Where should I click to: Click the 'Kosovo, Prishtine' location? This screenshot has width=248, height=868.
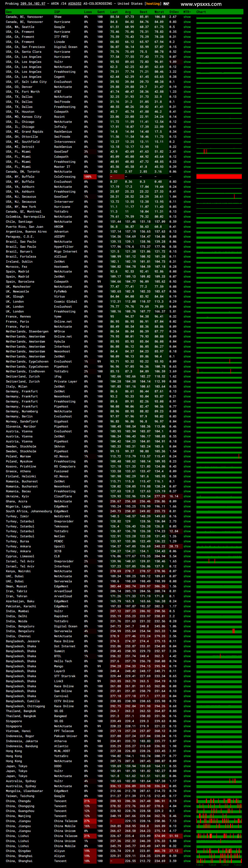click(21, 466)
